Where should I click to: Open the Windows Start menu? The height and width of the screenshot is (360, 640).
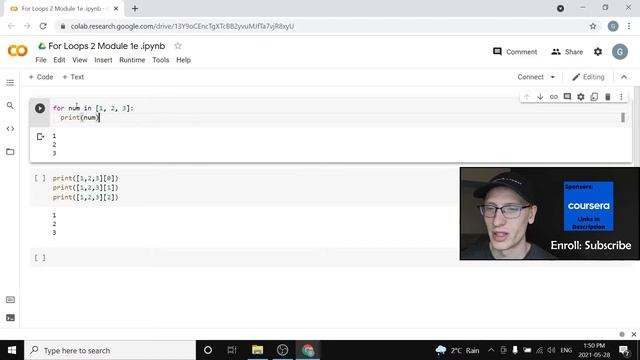(x=12, y=350)
